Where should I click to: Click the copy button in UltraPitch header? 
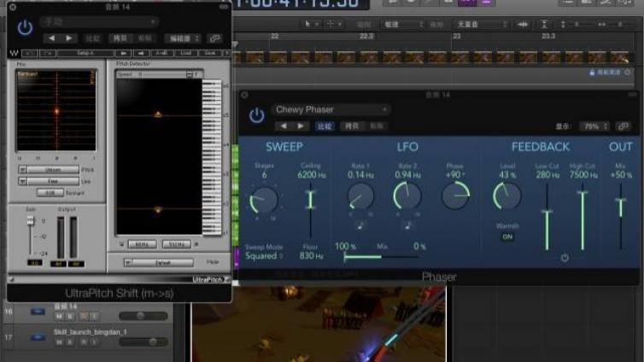coord(120,38)
